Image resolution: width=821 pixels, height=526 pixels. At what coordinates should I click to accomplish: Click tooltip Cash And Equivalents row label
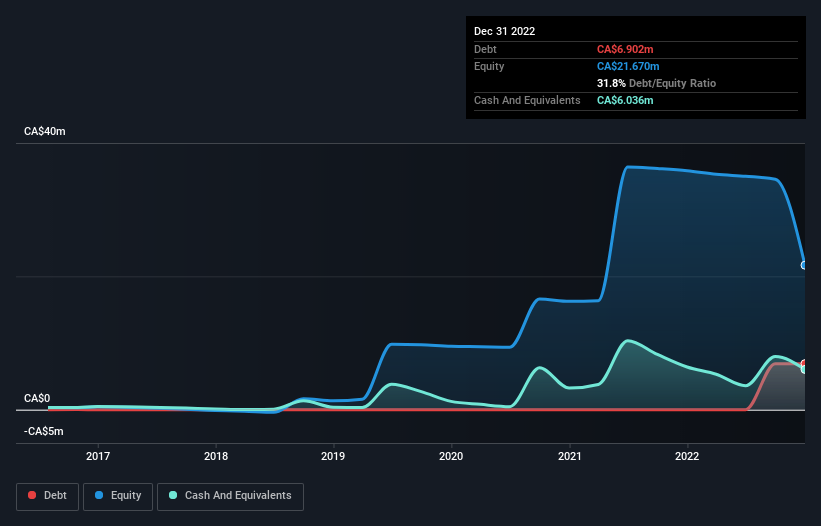coord(527,100)
